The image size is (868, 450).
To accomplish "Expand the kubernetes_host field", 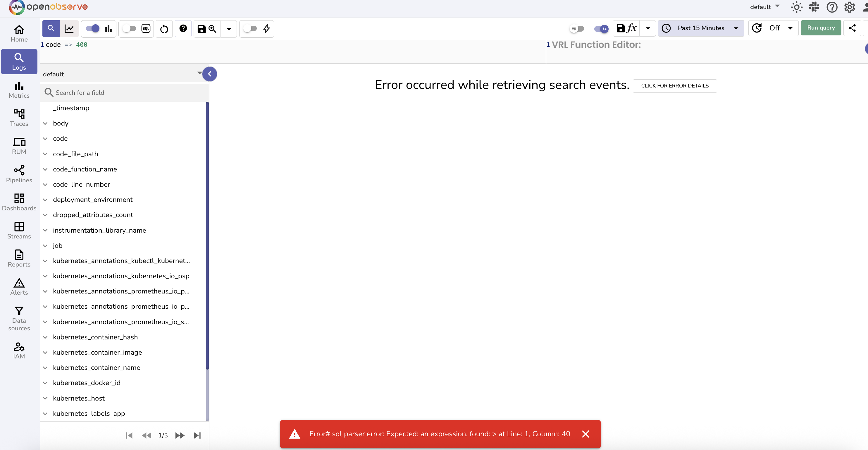I will click(x=45, y=398).
